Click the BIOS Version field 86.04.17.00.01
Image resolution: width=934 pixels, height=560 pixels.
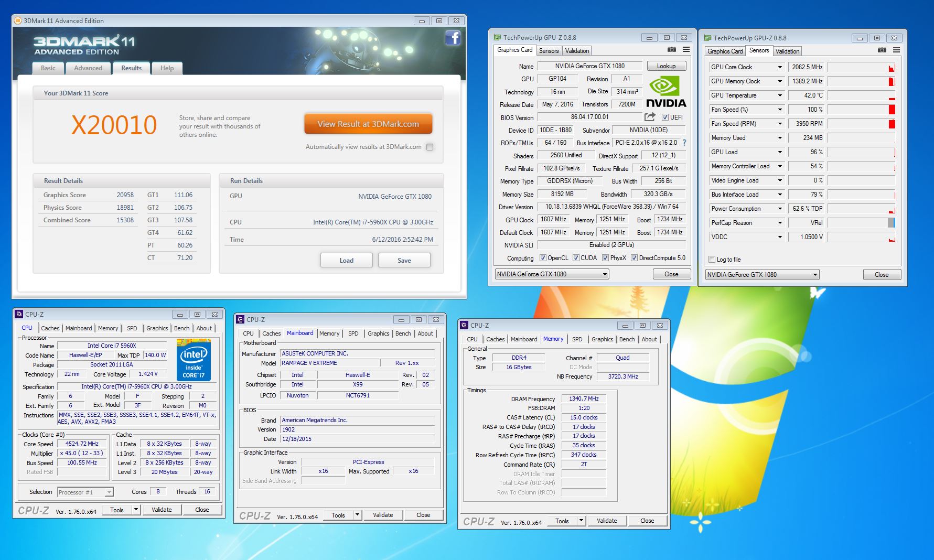click(x=589, y=117)
